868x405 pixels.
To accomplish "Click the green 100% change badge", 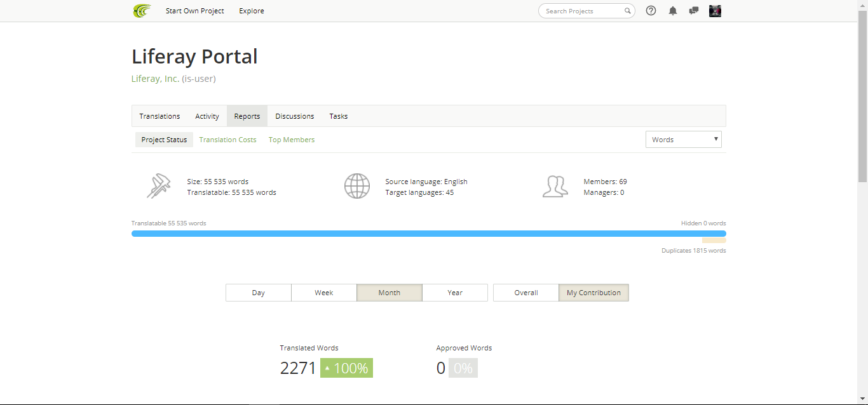I will 346,368.
